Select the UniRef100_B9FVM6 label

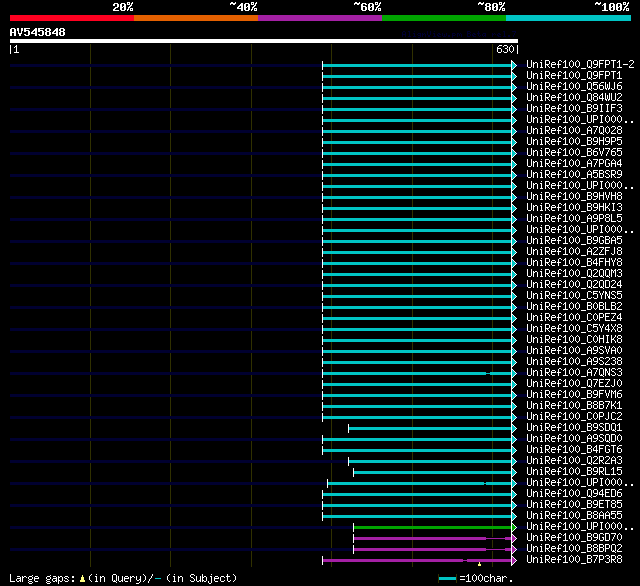(x=574, y=395)
